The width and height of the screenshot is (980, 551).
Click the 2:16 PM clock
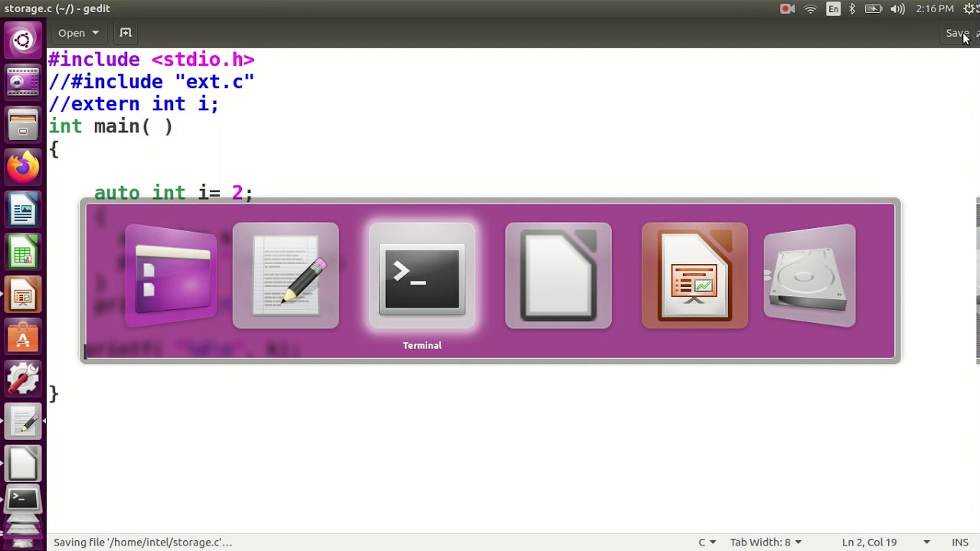click(x=935, y=9)
